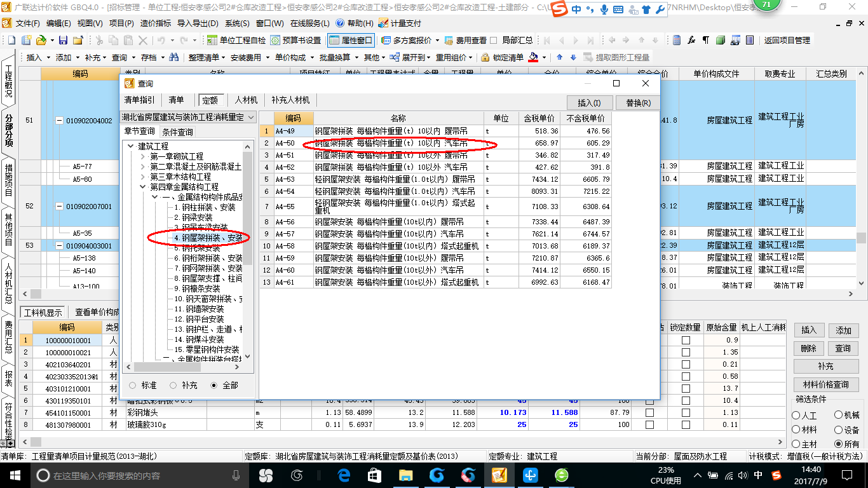868x488 pixels.
Task: Click 材料价格查询 button
Action: 825,384
